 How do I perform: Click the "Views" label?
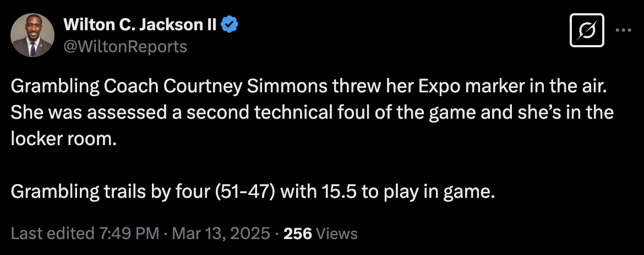coord(337,234)
